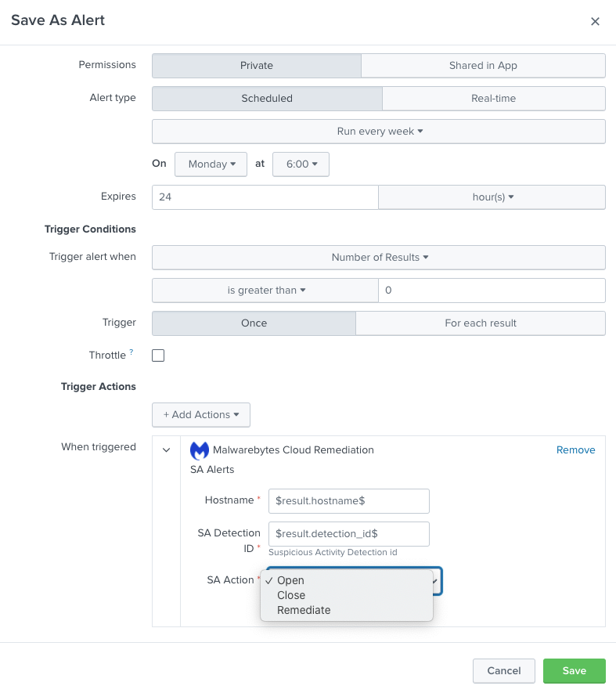The height and width of the screenshot is (693, 616).
Task: Click the green Save button
Action: (x=574, y=671)
